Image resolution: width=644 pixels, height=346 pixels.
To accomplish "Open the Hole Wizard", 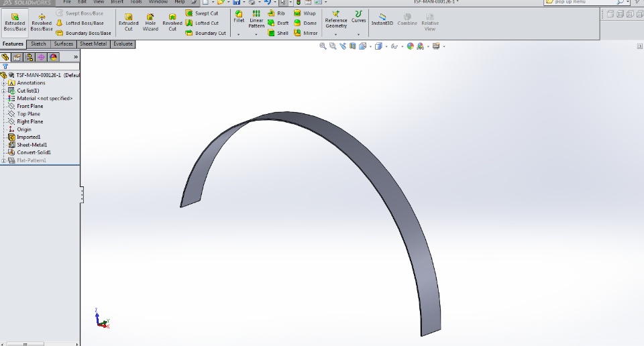I will pyautogui.click(x=150, y=21).
